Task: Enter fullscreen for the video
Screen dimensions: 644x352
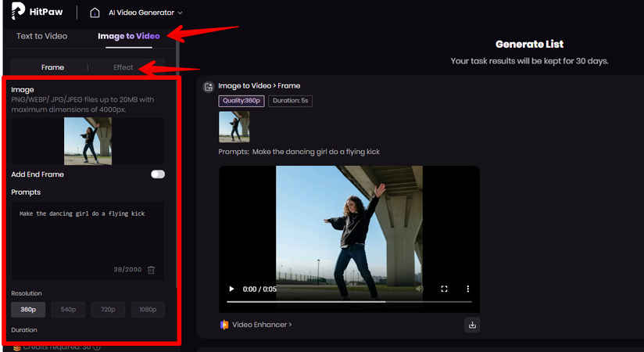Action: click(444, 289)
